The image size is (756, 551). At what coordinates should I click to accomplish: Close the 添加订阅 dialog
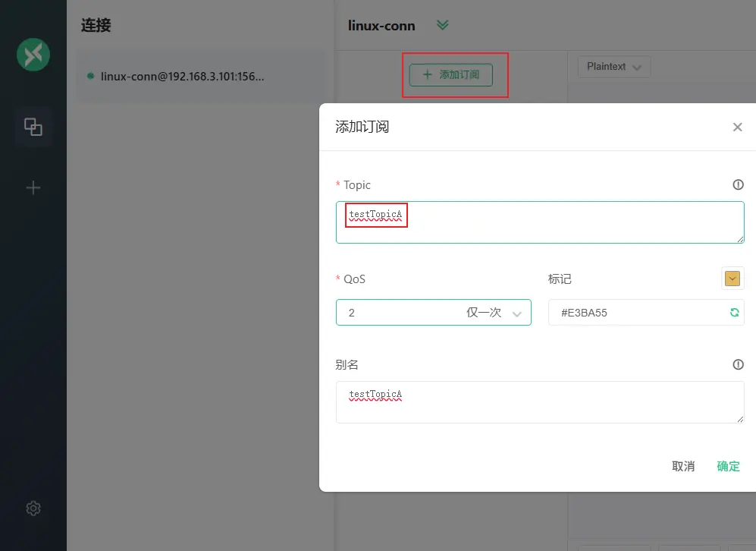[737, 127]
